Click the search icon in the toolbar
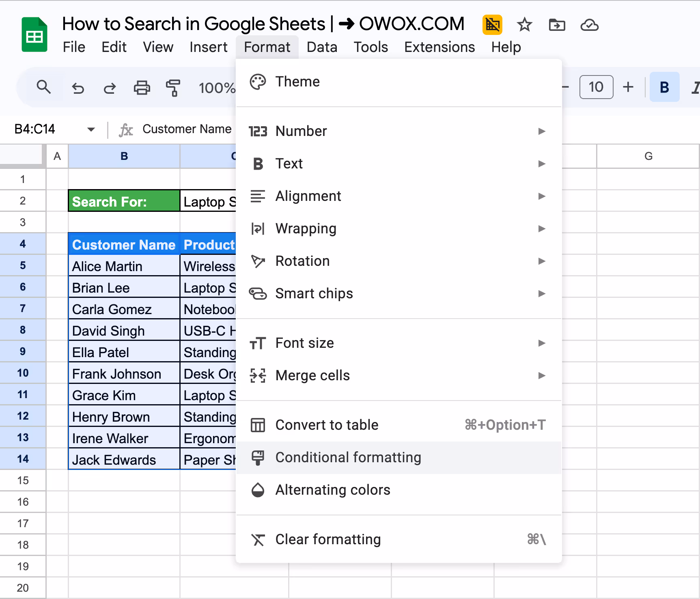This screenshot has width=700, height=599. 44,87
